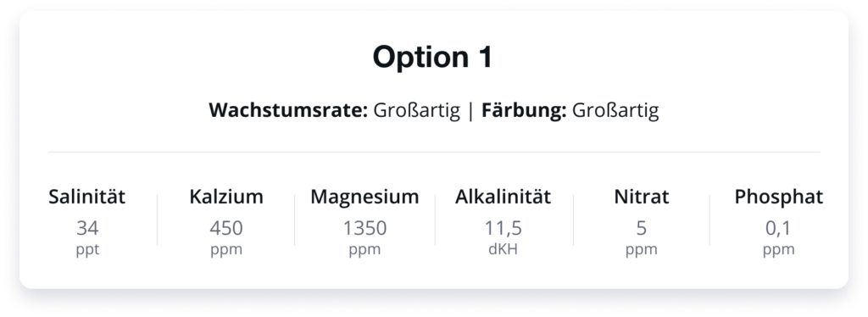Click the dKH unit label
The height and width of the screenshot is (317, 868).
point(504,249)
